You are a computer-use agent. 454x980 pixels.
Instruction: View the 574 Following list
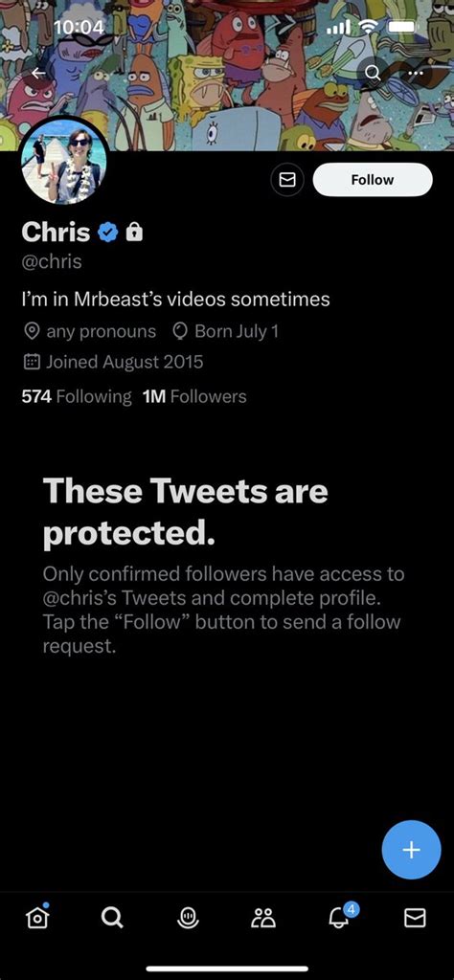77,396
